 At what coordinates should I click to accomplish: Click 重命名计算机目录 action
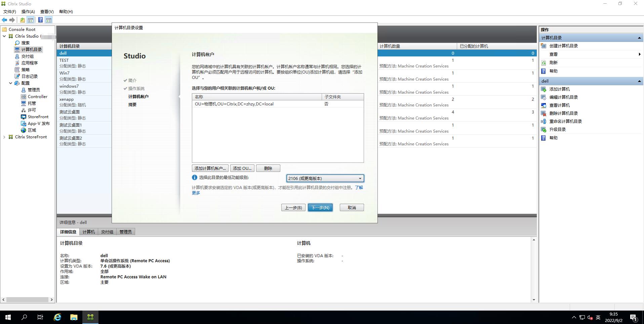(566, 121)
